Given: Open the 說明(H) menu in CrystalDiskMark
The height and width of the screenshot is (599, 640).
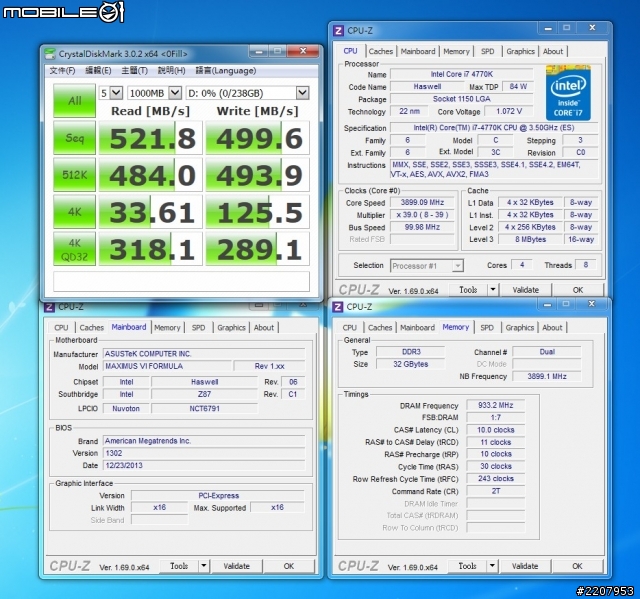Looking at the screenshot, I should pos(171,71).
